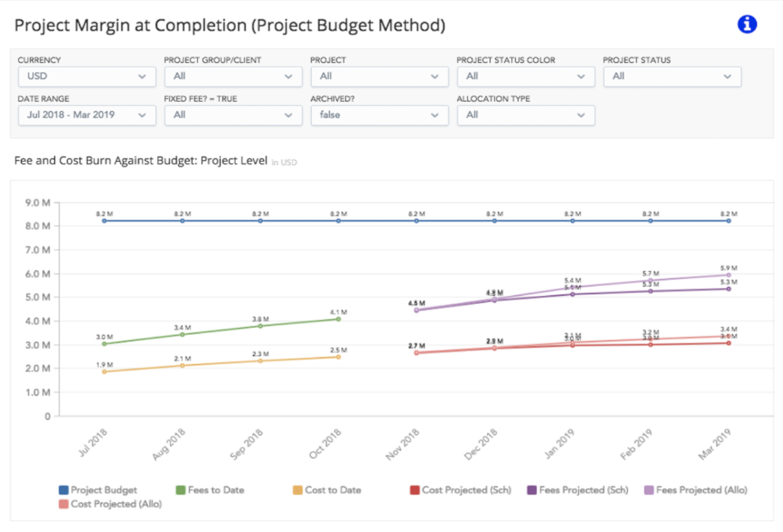Click the Cost Projected (Sch) red swatch

pos(415,490)
